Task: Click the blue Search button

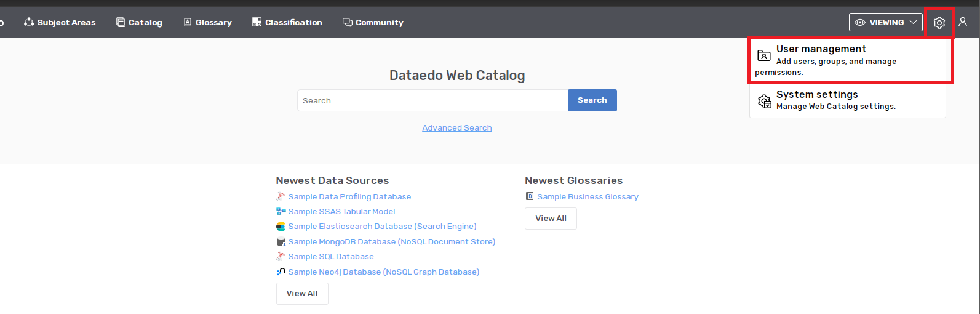Action: click(x=592, y=100)
